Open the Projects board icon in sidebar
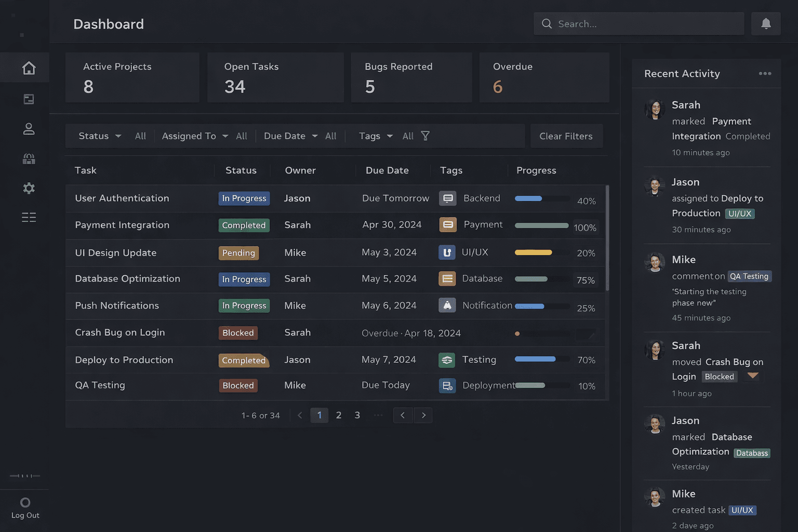Screen dimensions: 798x532 click(29, 99)
